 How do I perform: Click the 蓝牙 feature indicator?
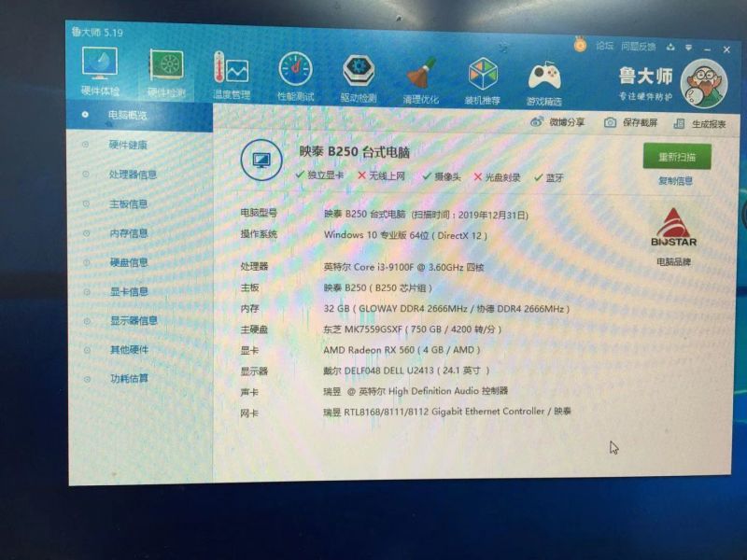[x=549, y=177]
